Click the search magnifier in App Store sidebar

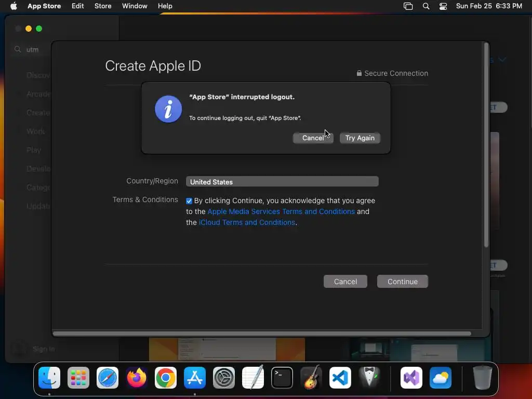18,49
